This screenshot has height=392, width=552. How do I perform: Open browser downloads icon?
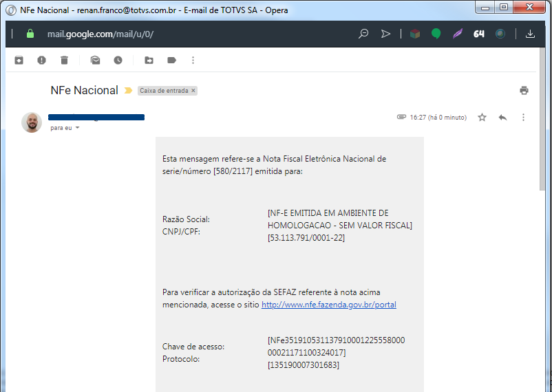pyautogui.click(x=530, y=34)
